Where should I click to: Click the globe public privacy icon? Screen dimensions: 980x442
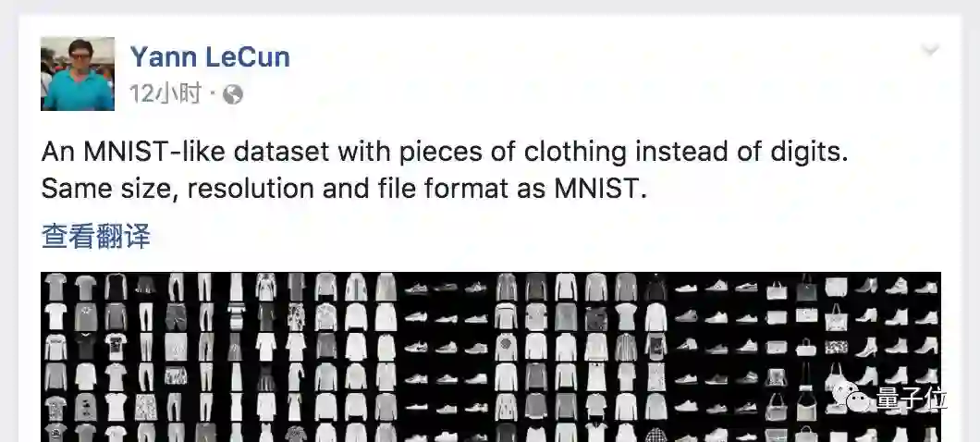pyautogui.click(x=232, y=94)
